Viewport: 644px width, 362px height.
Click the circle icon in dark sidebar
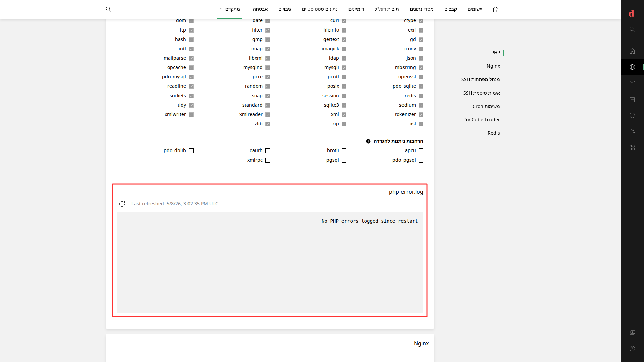click(x=632, y=115)
